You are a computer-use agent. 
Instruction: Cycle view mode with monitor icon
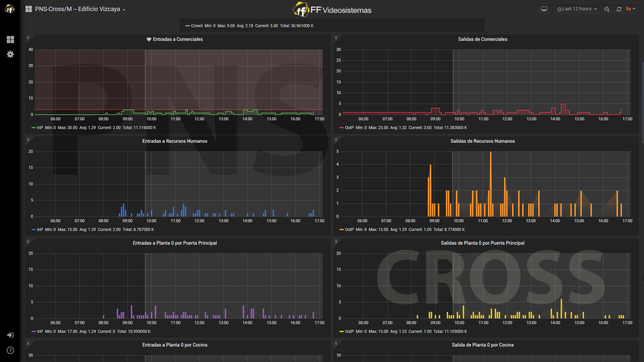tap(544, 9)
